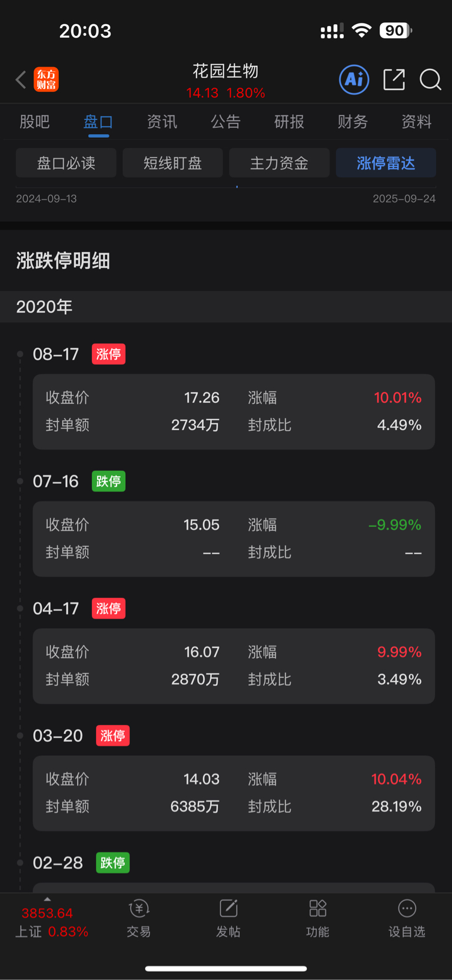Open the search magnifier icon
The width and height of the screenshot is (452, 980).
click(x=430, y=79)
